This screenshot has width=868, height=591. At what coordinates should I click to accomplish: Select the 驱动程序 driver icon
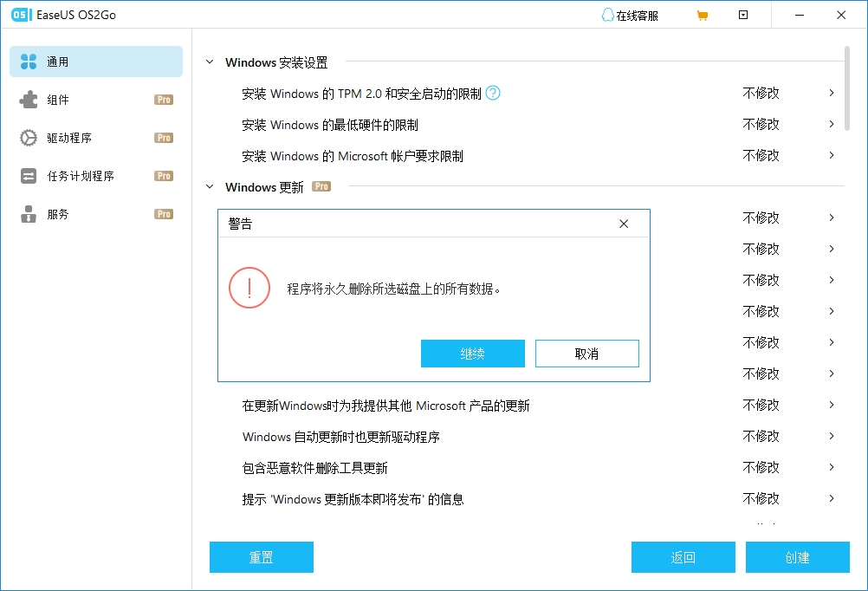(29, 138)
